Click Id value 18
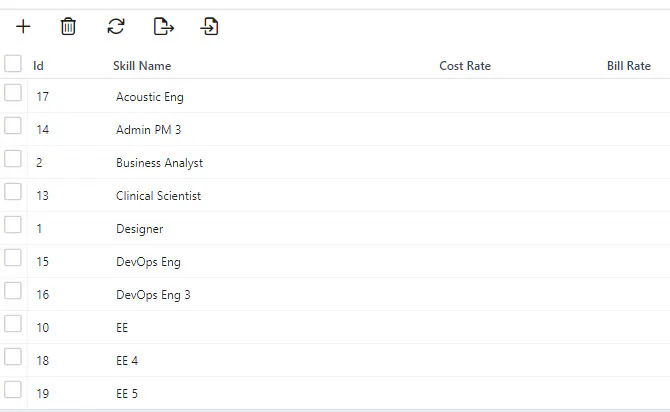670x412 pixels. click(x=43, y=361)
